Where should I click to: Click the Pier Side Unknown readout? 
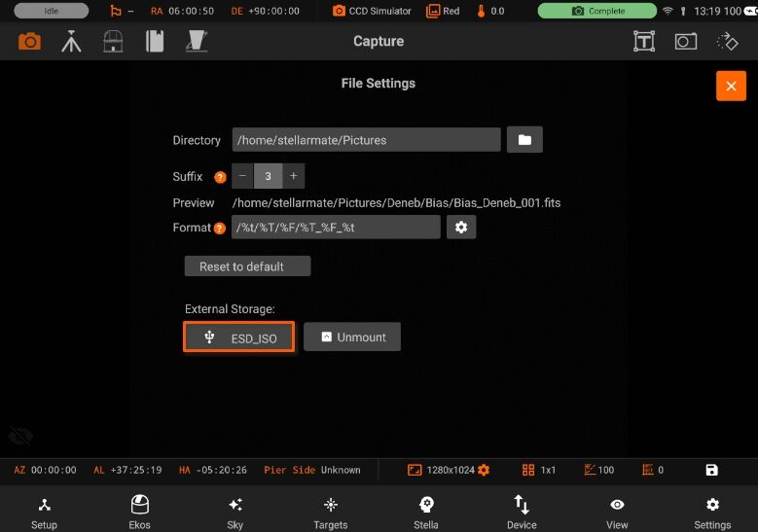(312, 470)
